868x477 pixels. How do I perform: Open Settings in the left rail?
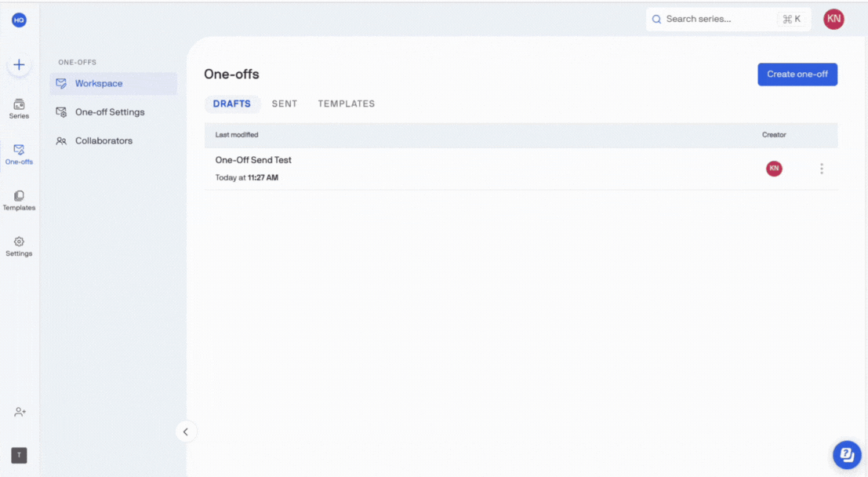point(19,246)
